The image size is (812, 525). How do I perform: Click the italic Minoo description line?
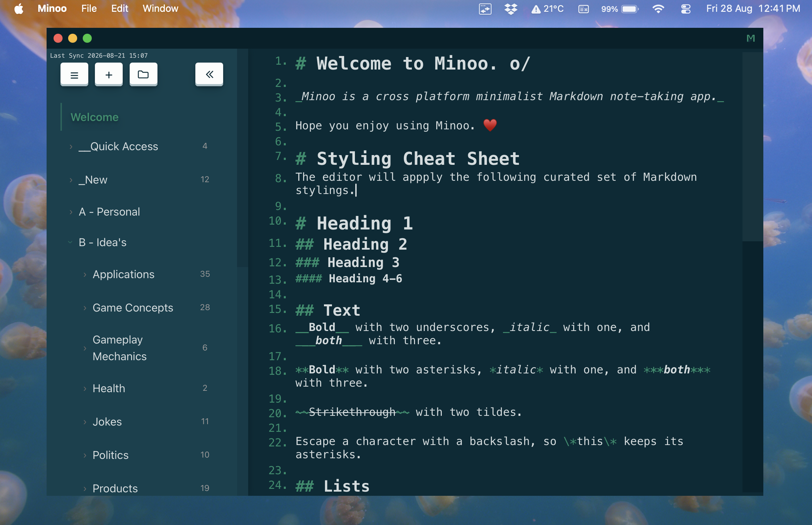pyautogui.click(x=510, y=97)
